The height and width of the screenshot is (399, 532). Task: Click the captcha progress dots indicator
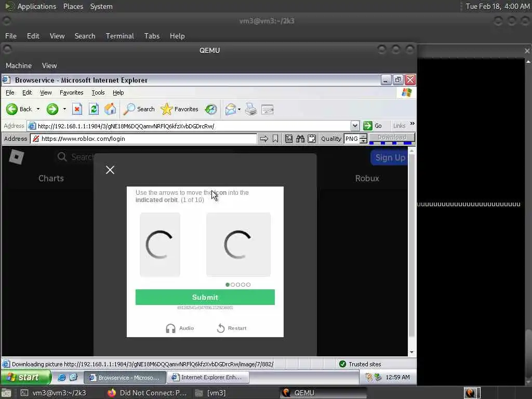238,285
